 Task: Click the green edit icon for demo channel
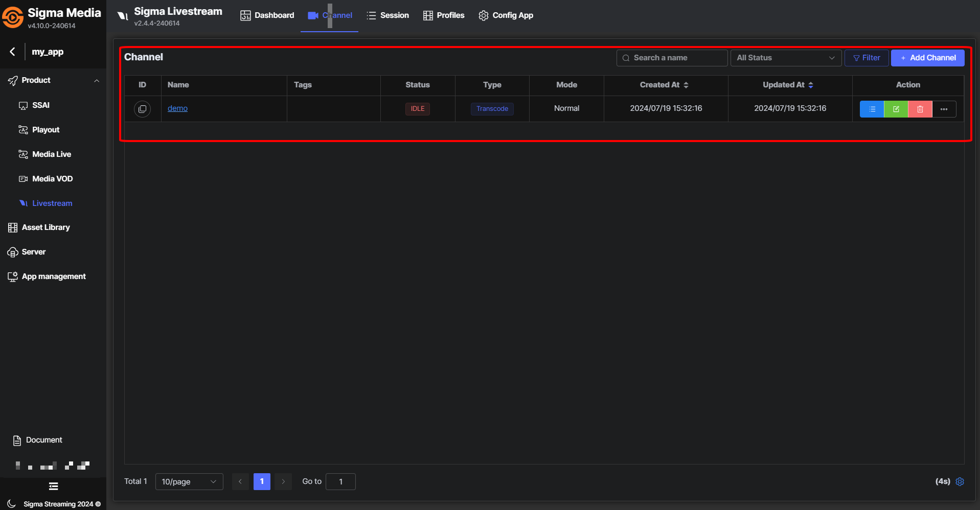[x=896, y=109]
